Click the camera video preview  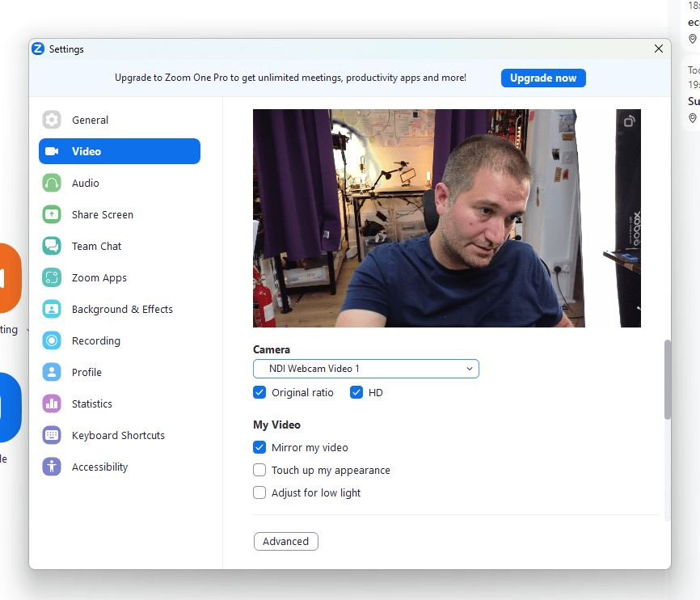click(x=447, y=218)
